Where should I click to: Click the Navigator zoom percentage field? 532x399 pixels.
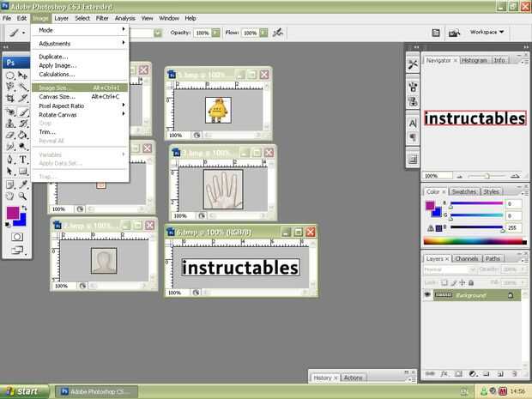[x=437, y=176]
